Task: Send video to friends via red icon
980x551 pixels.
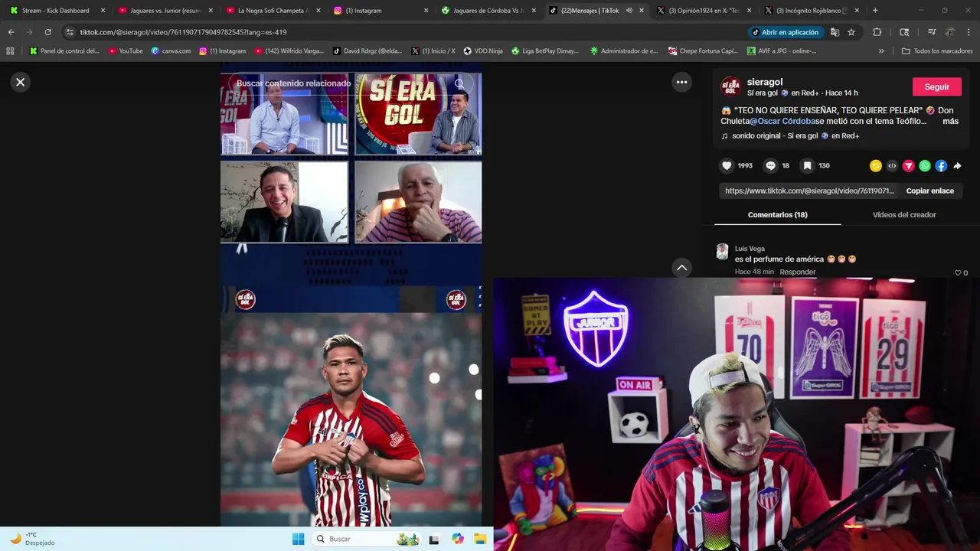Action: (x=909, y=165)
